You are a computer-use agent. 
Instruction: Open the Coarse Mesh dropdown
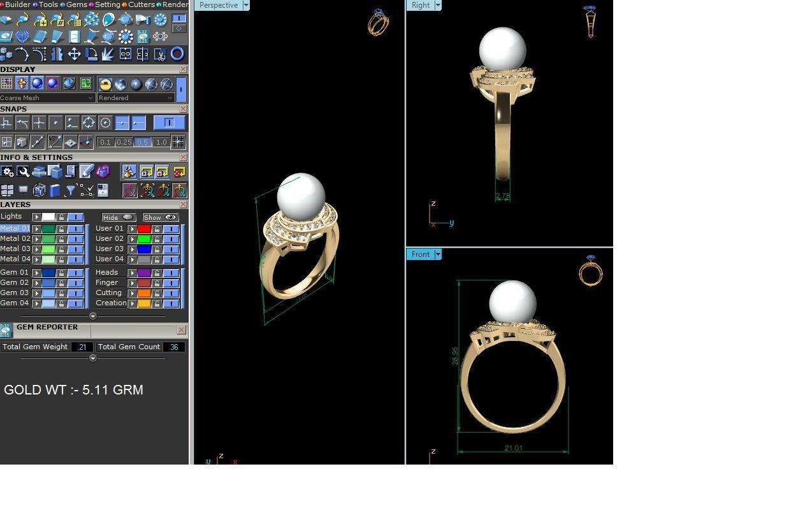(48, 97)
